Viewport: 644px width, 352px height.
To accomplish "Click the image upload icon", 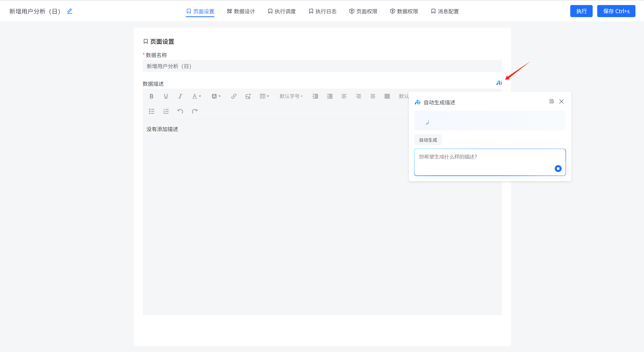I will coord(248,96).
